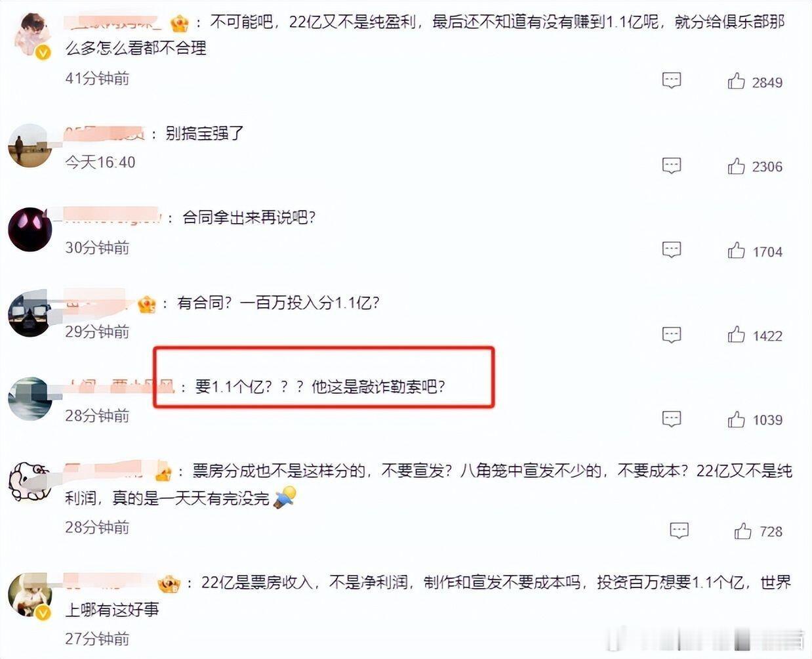Open cartoon sheep avatar profile
The image size is (812, 659).
30,481
